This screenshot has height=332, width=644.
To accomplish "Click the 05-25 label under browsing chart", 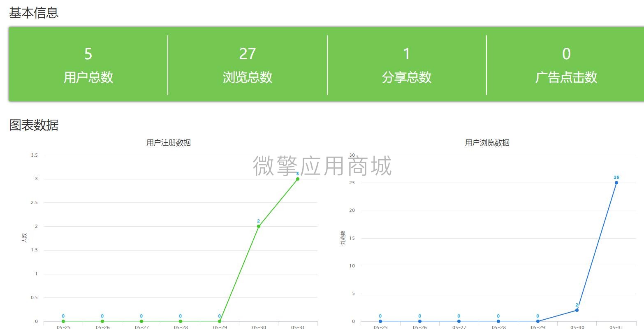I will click(380, 328).
